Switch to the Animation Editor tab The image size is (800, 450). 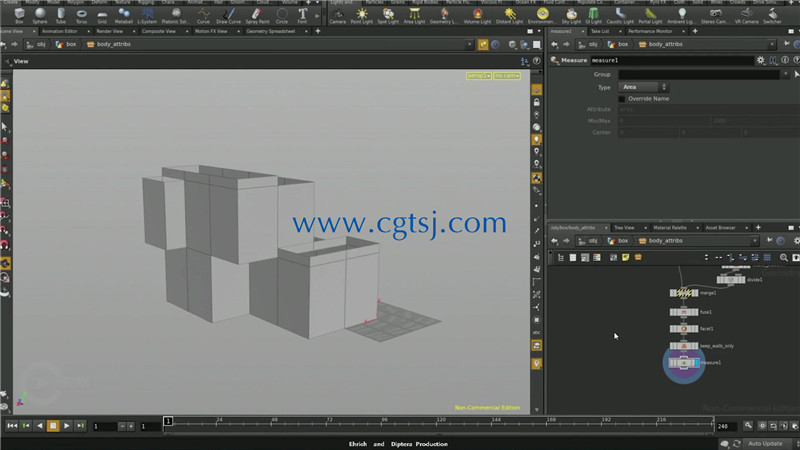pos(60,31)
